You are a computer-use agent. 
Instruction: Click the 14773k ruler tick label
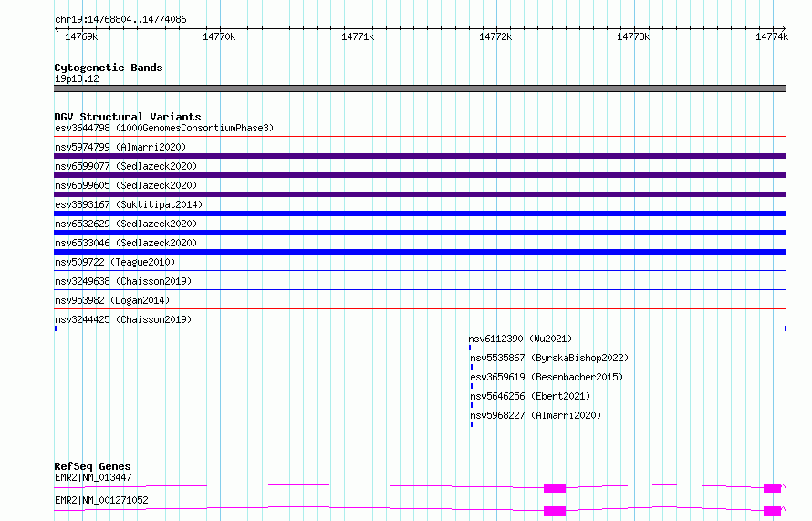click(x=633, y=36)
